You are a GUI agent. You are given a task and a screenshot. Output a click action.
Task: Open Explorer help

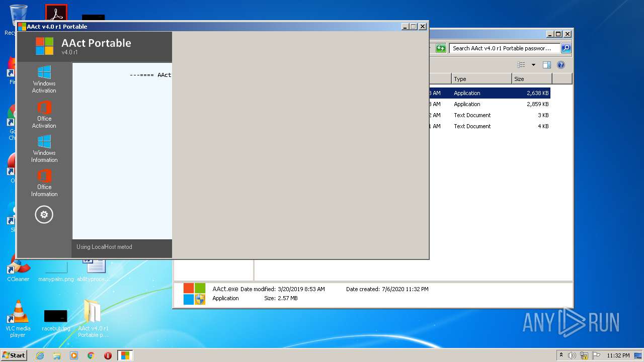[561, 65]
